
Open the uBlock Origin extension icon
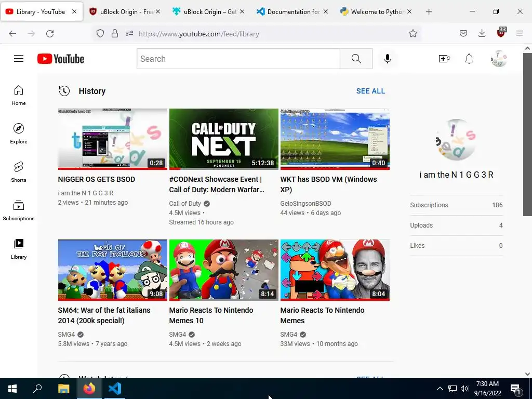(501, 33)
